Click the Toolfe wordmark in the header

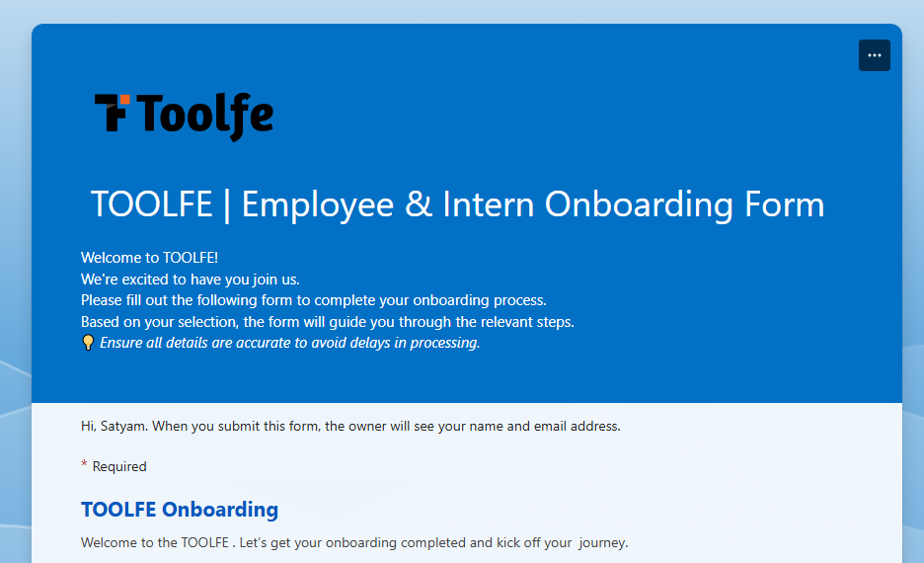(206, 117)
